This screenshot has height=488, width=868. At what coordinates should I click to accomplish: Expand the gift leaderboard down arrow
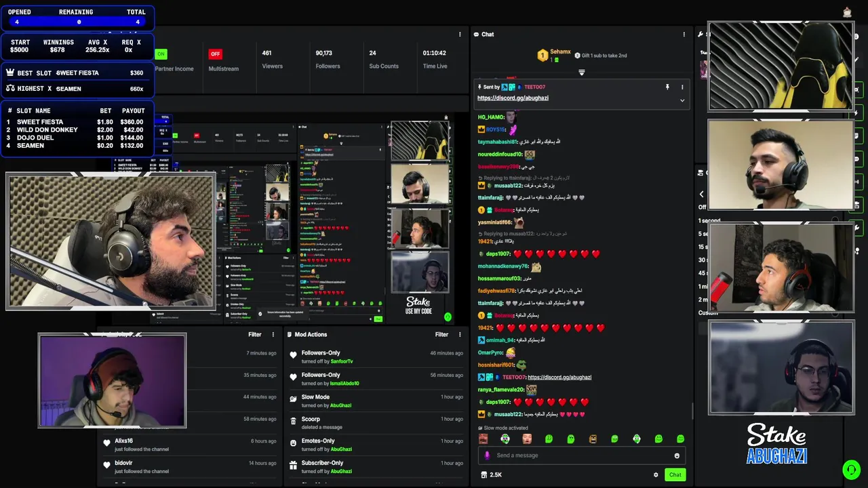point(581,72)
